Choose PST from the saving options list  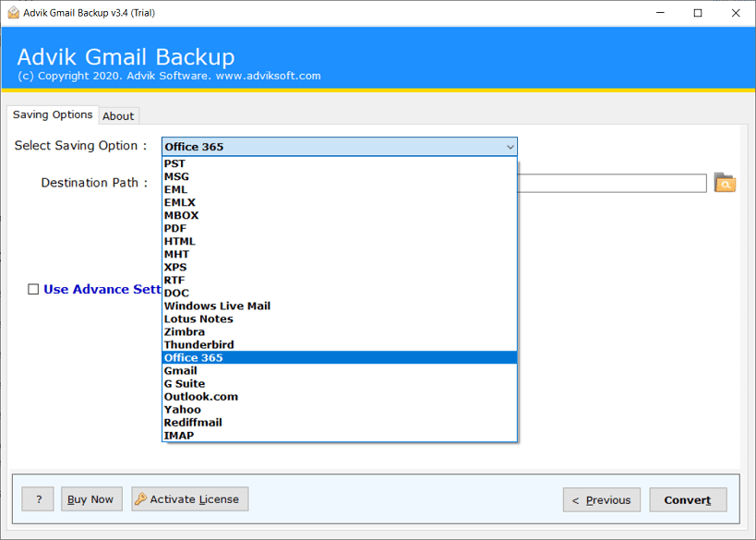340,163
